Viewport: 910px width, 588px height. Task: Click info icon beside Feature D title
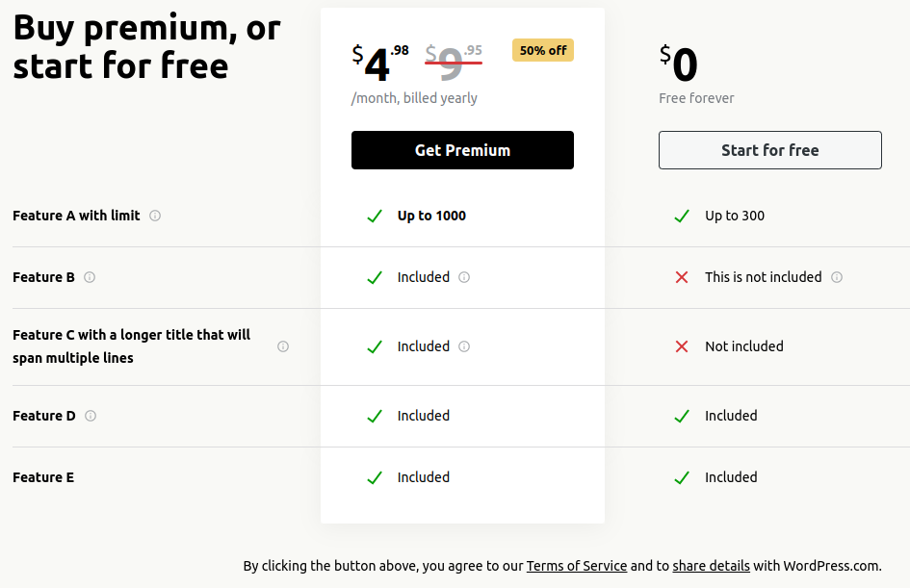pyautogui.click(x=91, y=416)
